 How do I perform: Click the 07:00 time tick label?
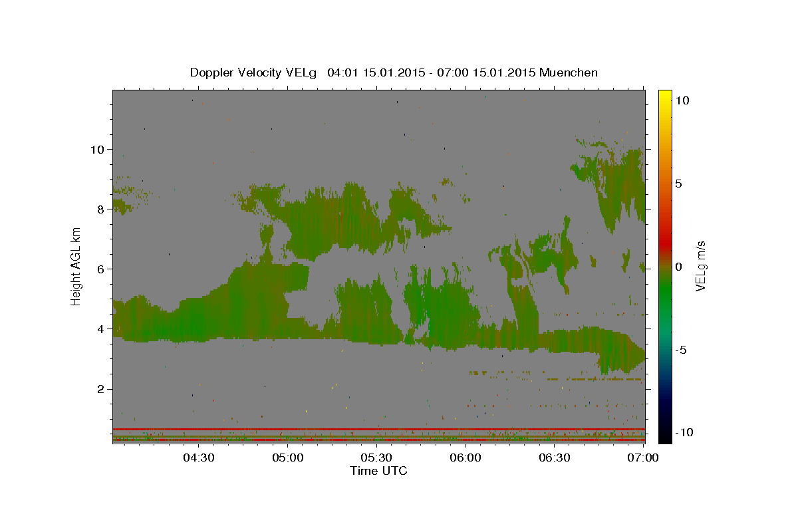pyautogui.click(x=643, y=458)
